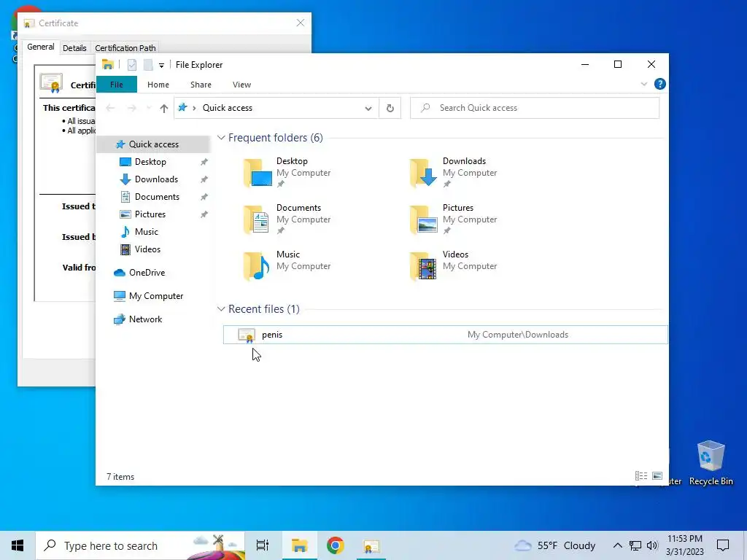
Task: Select Music in the navigation pane
Action: [x=146, y=232]
